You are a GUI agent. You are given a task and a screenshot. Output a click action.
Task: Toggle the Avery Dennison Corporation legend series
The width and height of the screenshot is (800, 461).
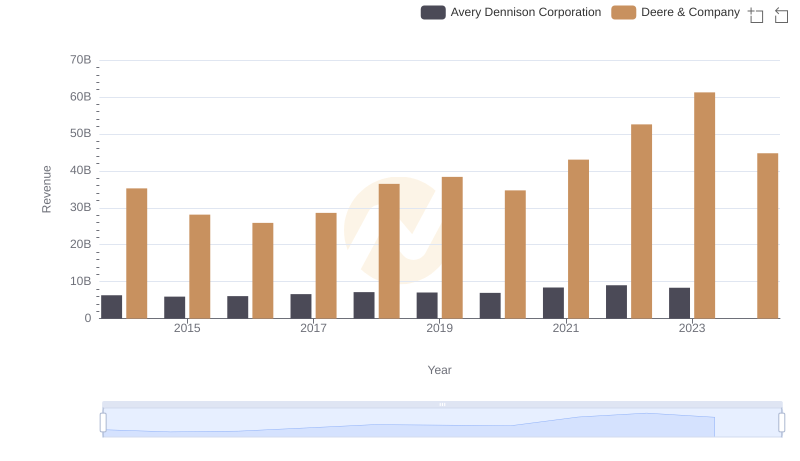[x=511, y=12]
